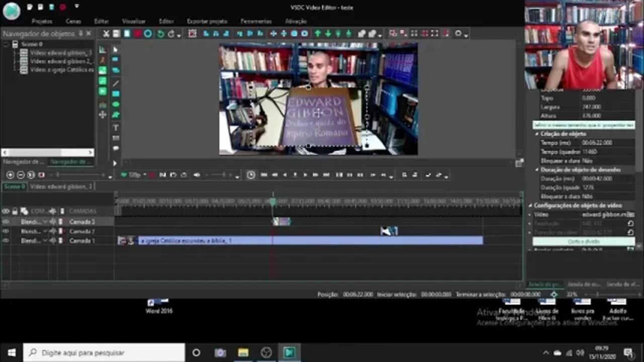
Task: Toggle visibility of layer Camada 3
Action: tap(6, 222)
